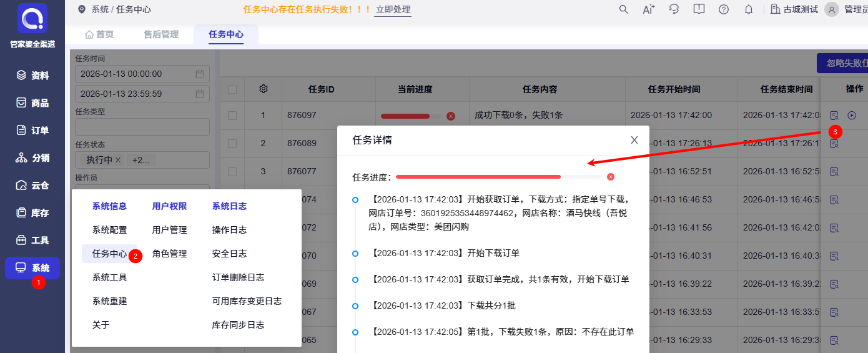The height and width of the screenshot is (353, 868).
Task: Open 可用库存变更日志 from system menu
Action: pos(247,301)
